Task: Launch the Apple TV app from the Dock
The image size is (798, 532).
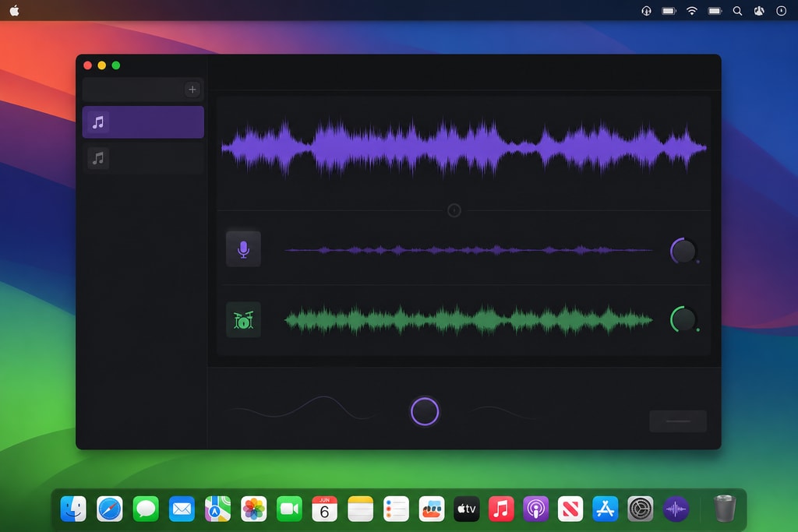Action: pyautogui.click(x=467, y=509)
